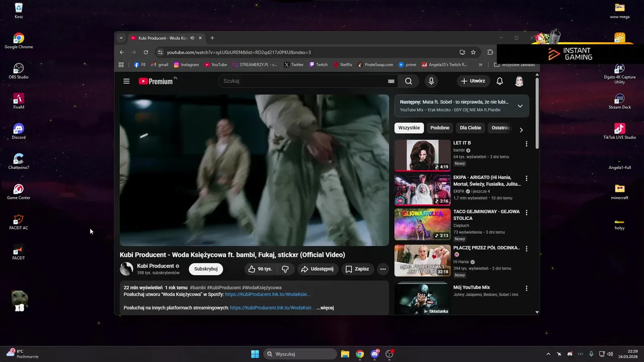644x362 pixels.
Task: Reload the page in Chrome
Action: tap(146, 52)
